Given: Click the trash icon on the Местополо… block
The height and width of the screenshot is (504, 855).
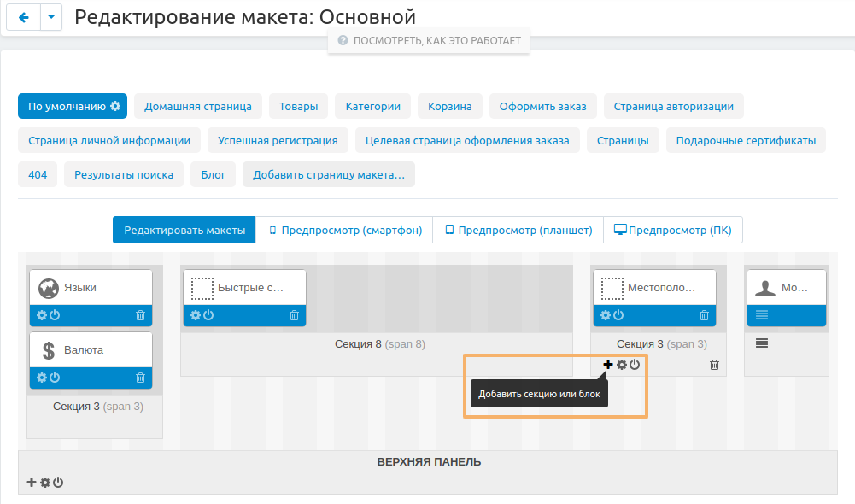Looking at the screenshot, I should click(x=704, y=315).
